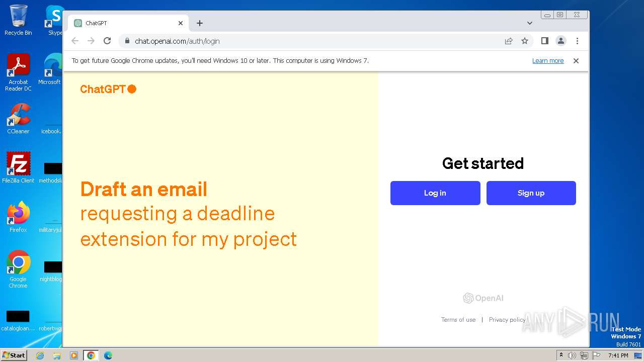Open Action Center flag icon

(x=596, y=355)
